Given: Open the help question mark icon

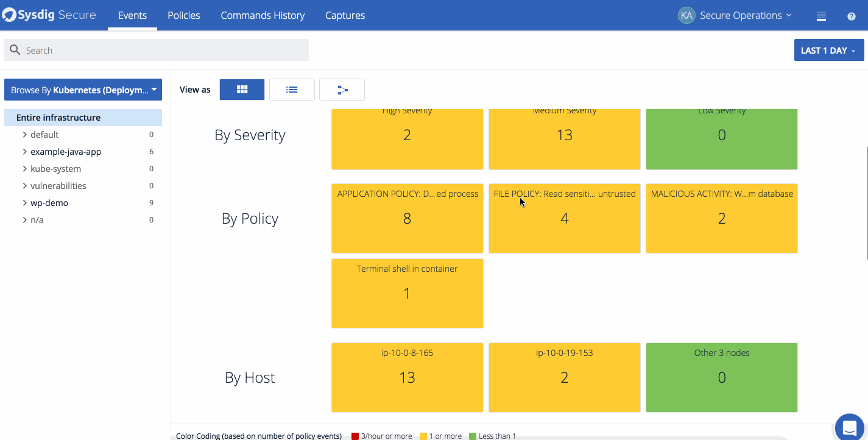Looking at the screenshot, I should 851,16.
